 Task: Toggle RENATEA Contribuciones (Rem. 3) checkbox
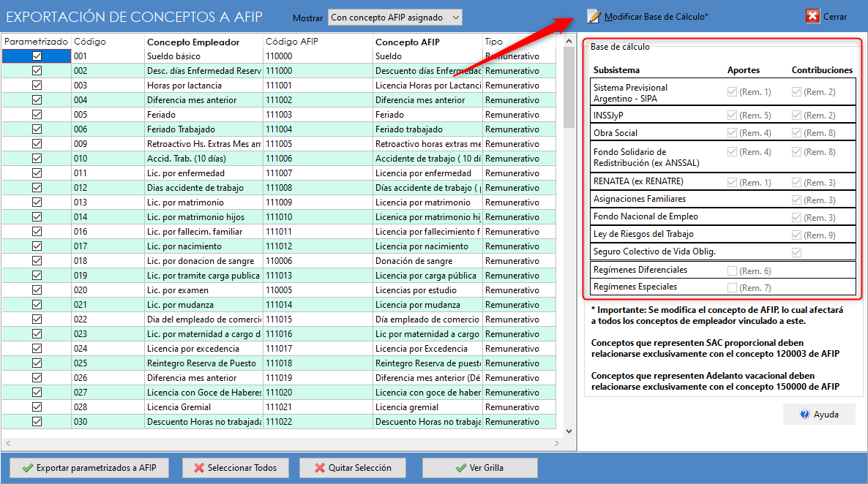[796, 183]
